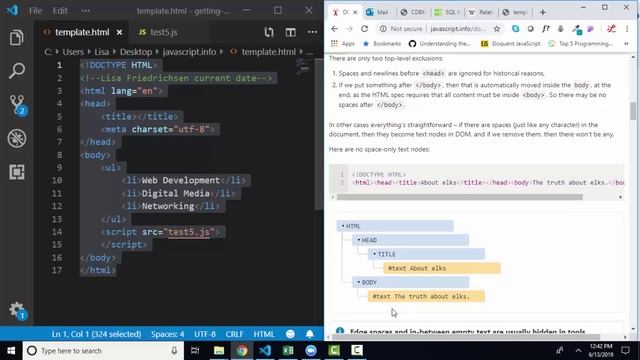
Task: Switch to the SQL tab in Chrome
Action: [x=446, y=12]
